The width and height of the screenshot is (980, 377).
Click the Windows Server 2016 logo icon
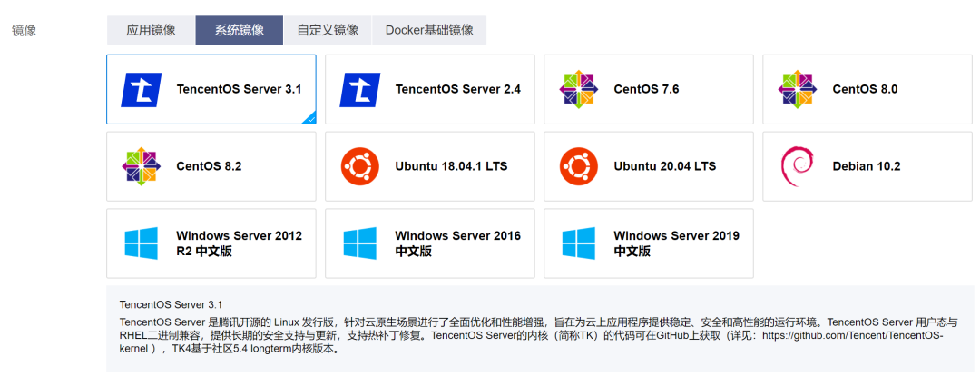click(x=360, y=243)
